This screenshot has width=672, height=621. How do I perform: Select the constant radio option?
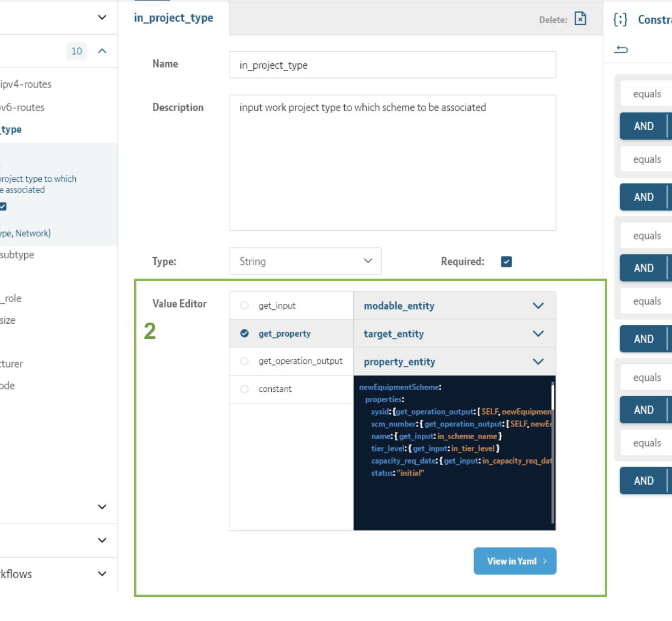(245, 389)
